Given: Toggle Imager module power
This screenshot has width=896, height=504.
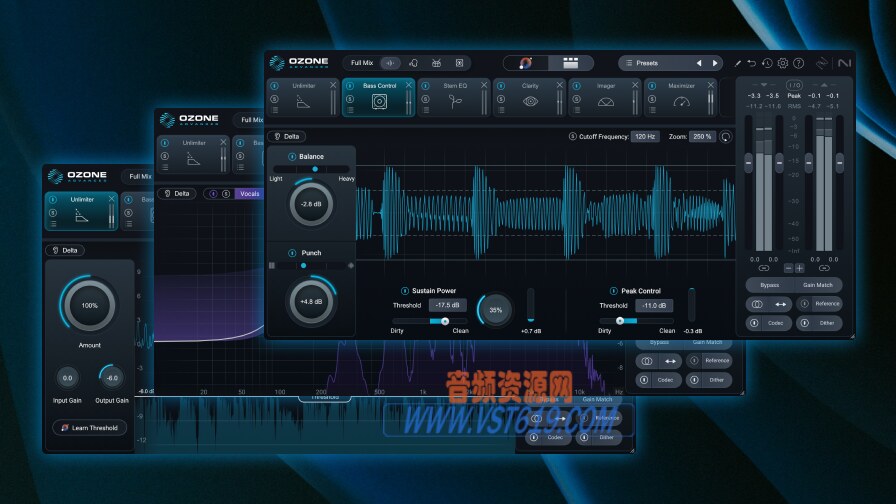Looking at the screenshot, I should tap(576, 86).
